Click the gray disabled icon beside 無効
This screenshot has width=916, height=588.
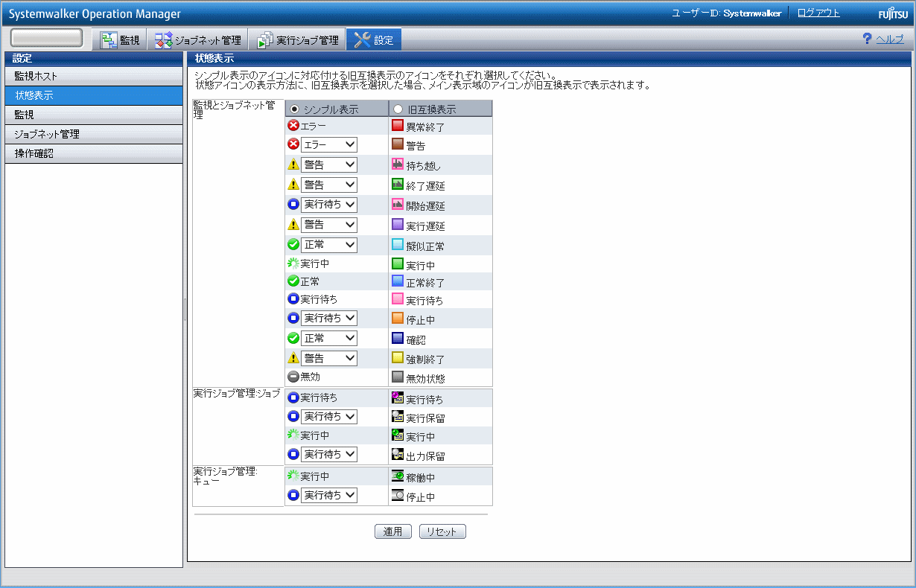click(293, 377)
